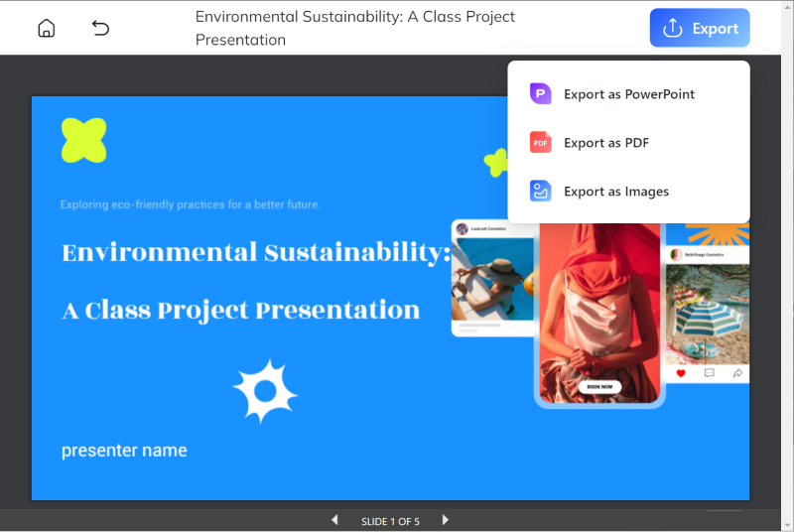Click the Export button

click(700, 28)
